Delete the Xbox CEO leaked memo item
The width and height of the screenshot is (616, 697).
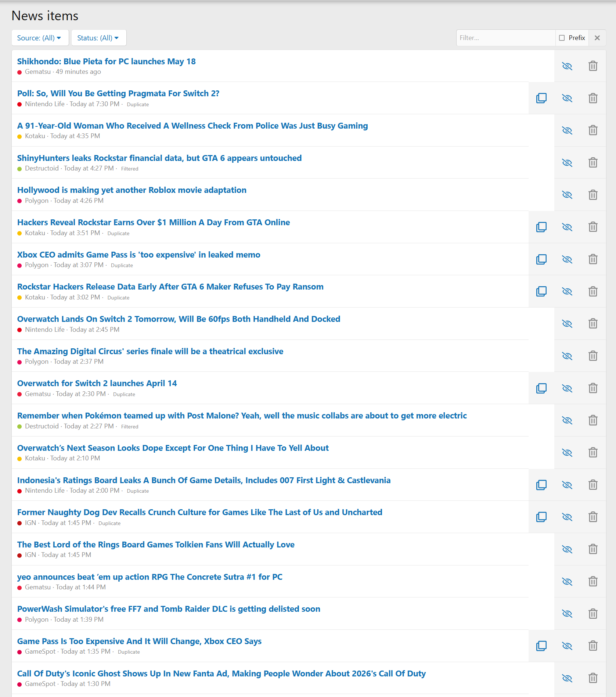[x=593, y=259]
